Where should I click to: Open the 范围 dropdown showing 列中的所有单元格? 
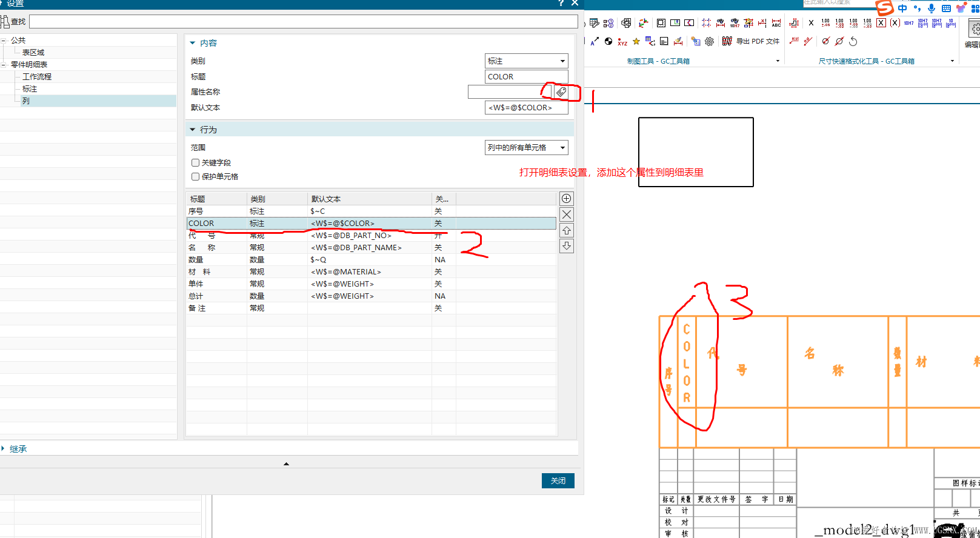526,148
